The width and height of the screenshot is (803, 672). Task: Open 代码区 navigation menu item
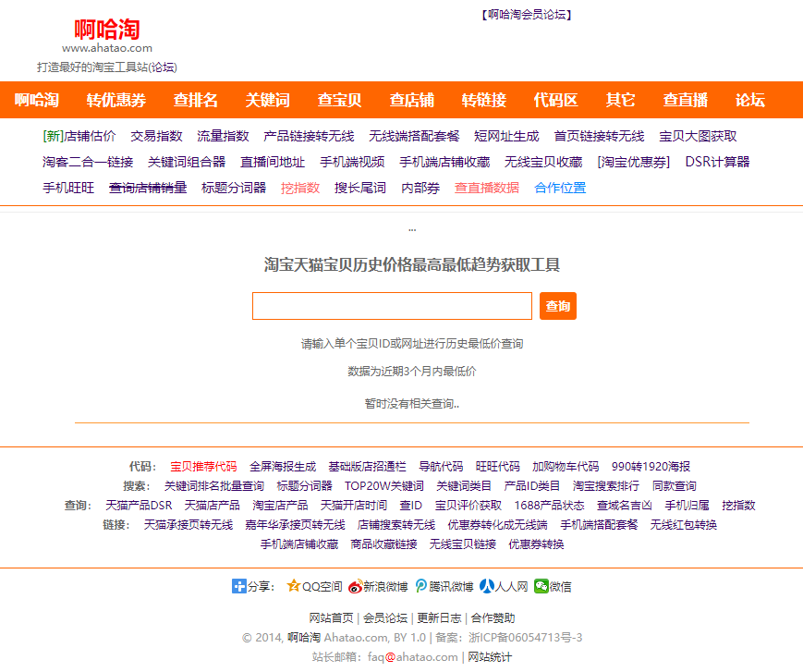tap(555, 101)
